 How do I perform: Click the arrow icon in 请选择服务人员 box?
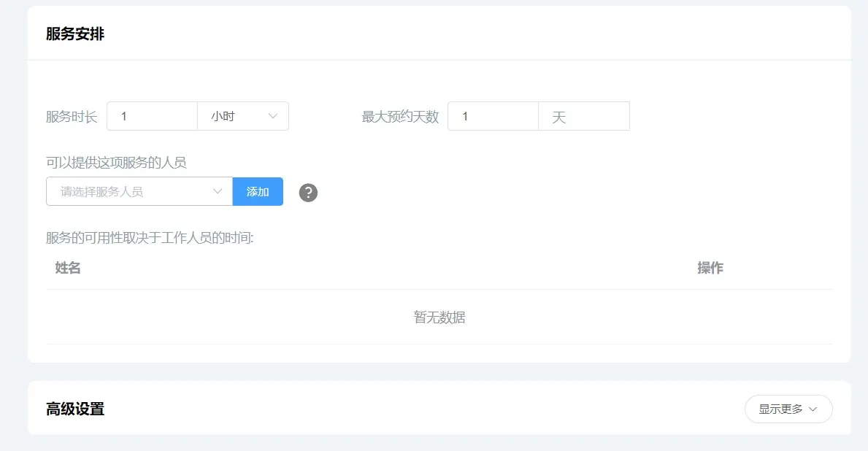click(217, 191)
